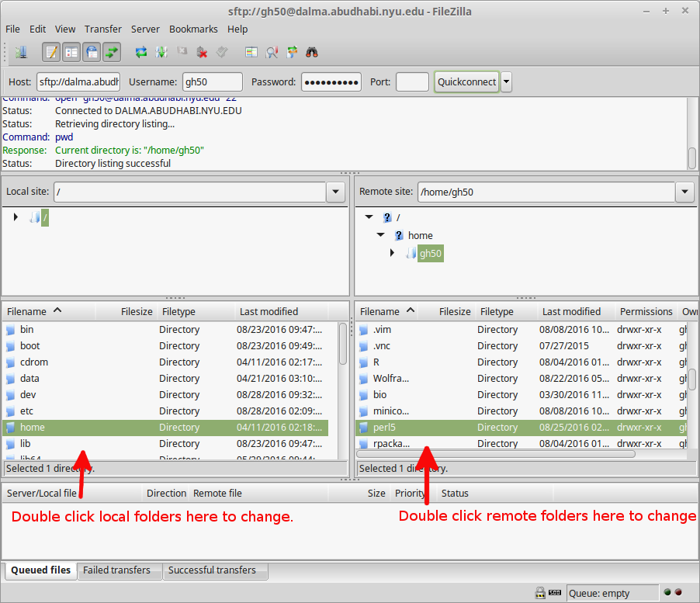Toggle directory comparison icon
The height and width of the screenshot is (603, 700).
tap(272, 53)
